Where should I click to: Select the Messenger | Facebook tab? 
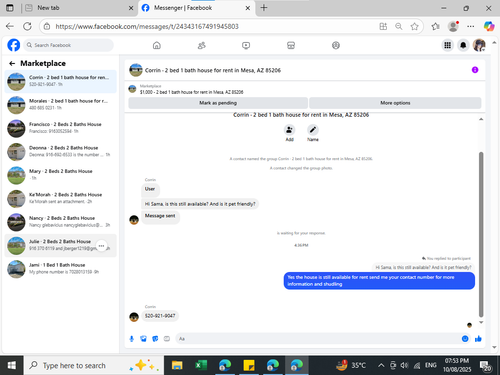[x=197, y=8]
